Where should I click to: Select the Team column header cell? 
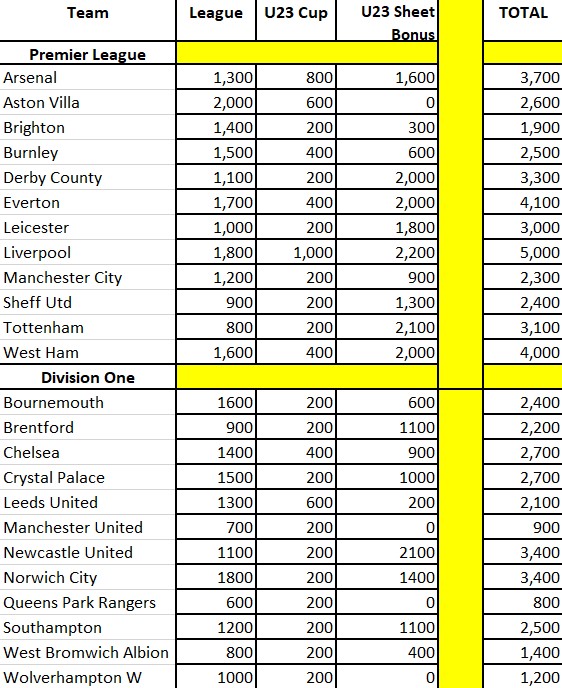click(88, 20)
